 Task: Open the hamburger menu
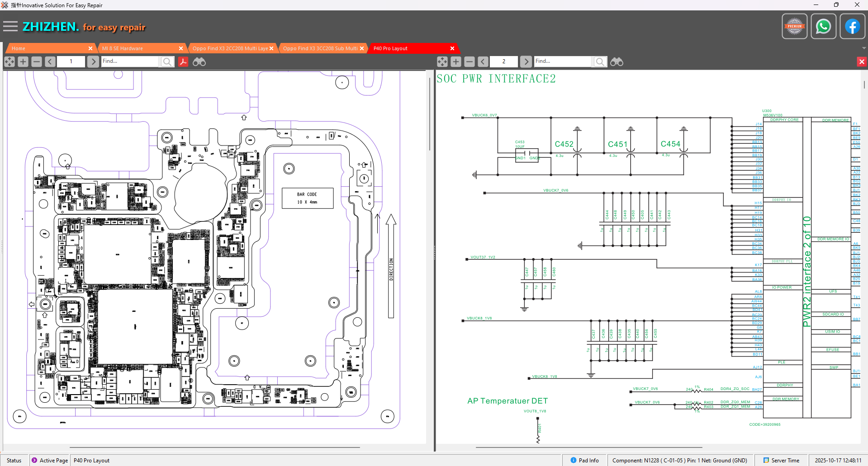click(10, 27)
